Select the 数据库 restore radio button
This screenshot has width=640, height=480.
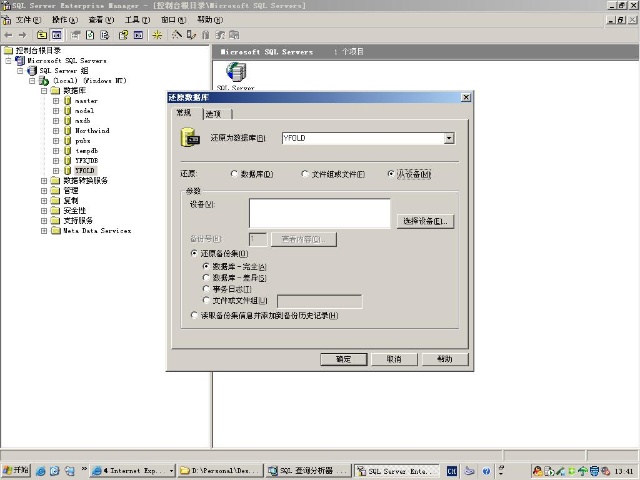click(235, 174)
